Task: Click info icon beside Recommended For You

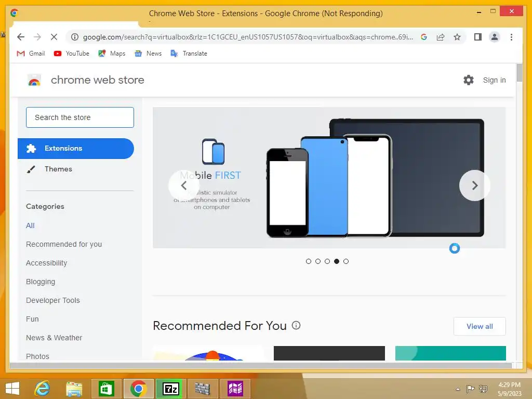Action: [296, 325]
